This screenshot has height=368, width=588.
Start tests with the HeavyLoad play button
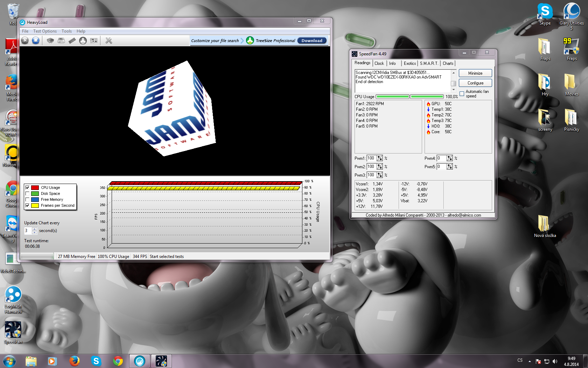[25, 41]
